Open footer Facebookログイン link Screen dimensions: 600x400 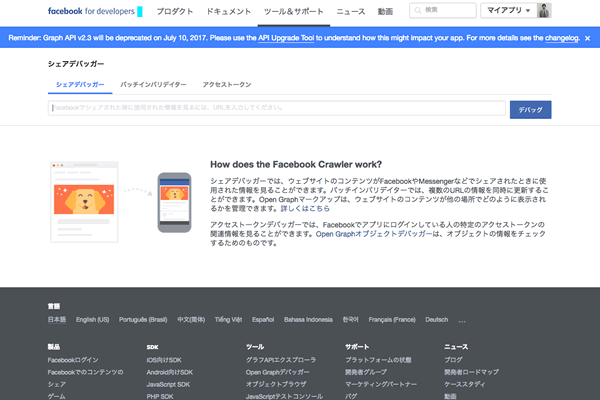[73, 360]
